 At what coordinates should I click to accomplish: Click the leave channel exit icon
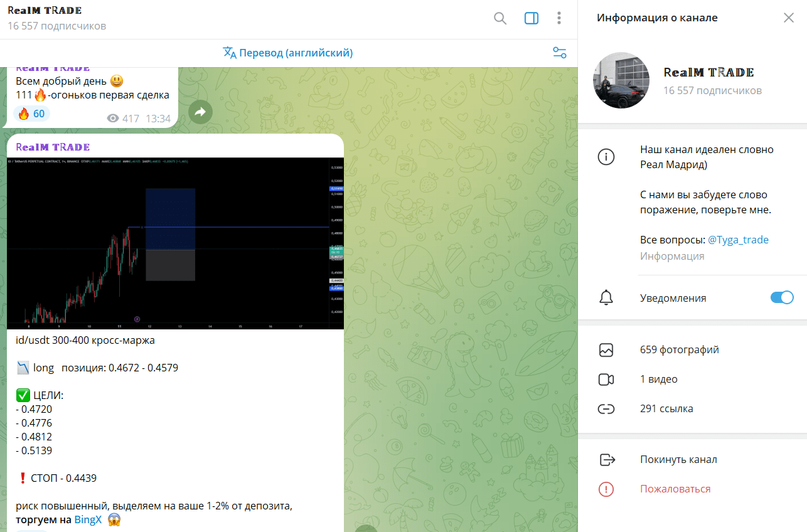(x=607, y=460)
